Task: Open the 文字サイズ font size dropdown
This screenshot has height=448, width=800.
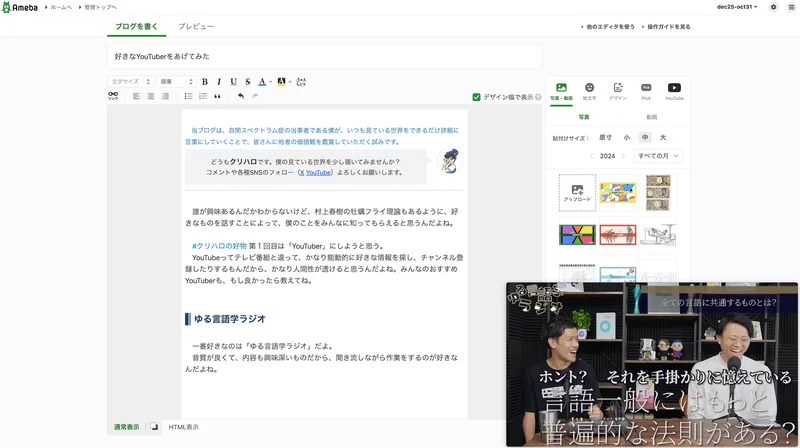Action: (130, 82)
